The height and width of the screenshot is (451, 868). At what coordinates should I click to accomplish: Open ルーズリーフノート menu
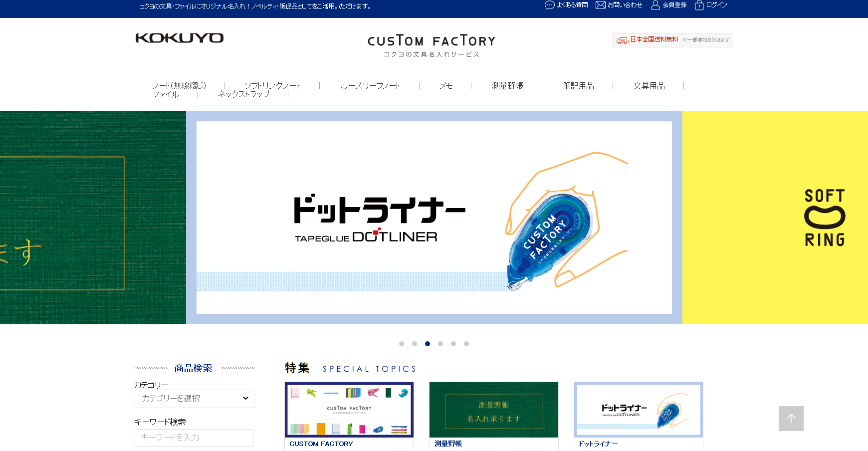click(370, 86)
